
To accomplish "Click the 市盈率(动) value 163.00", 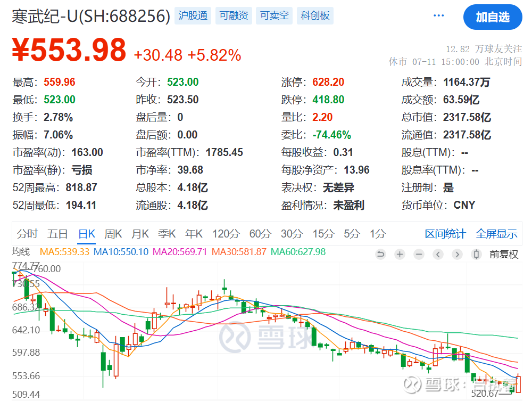I will pyautogui.click(x=87, y=152).
